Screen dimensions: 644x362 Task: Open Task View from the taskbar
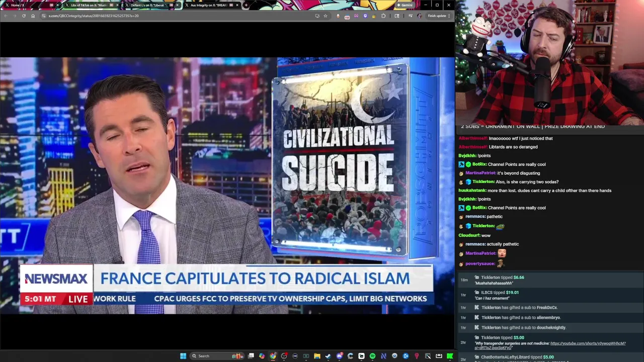[251, 356]
